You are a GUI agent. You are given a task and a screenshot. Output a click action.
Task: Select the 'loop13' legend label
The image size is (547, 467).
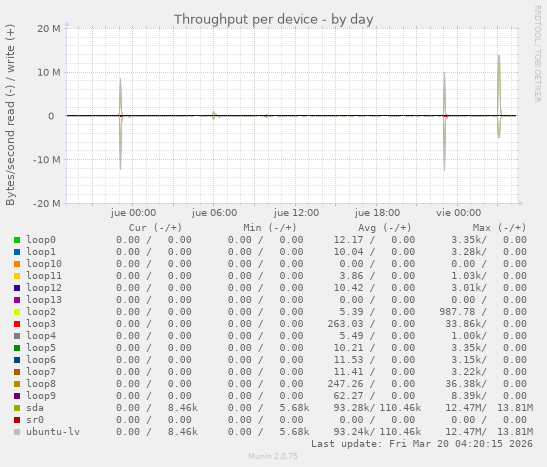tap(44, 300)
